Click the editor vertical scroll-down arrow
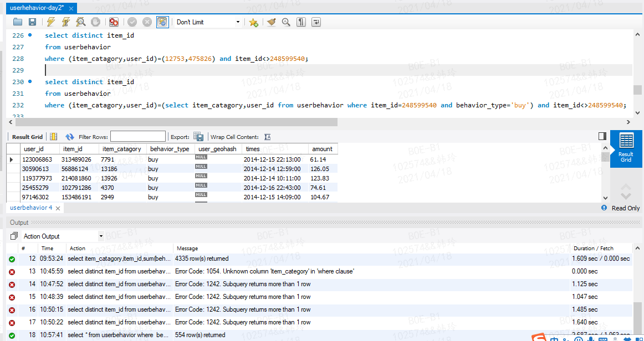 (637, 112)
